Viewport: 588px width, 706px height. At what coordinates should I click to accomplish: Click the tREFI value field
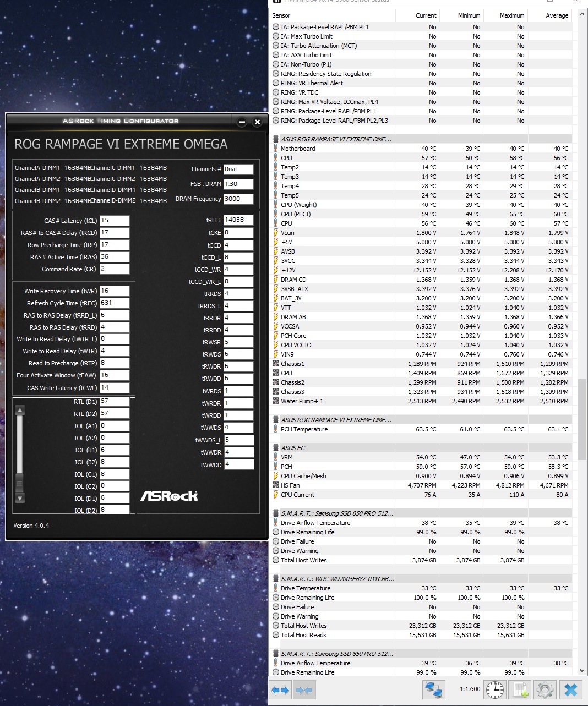pos(238,220)
